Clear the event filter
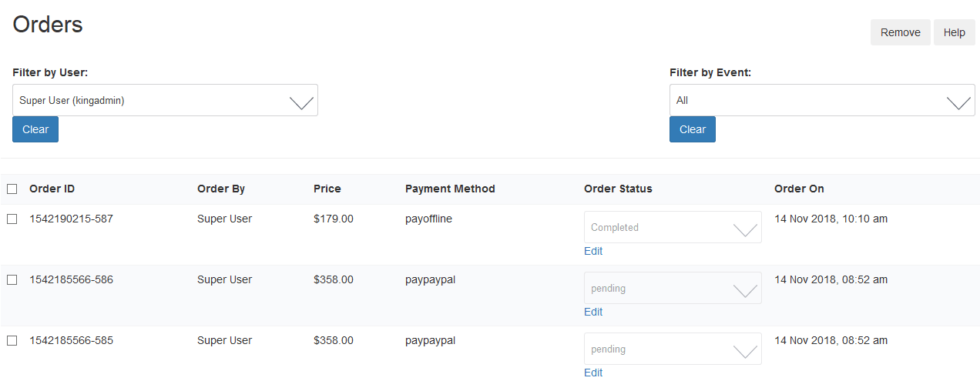Screen dimensions: 980x381 click(692, 129)
